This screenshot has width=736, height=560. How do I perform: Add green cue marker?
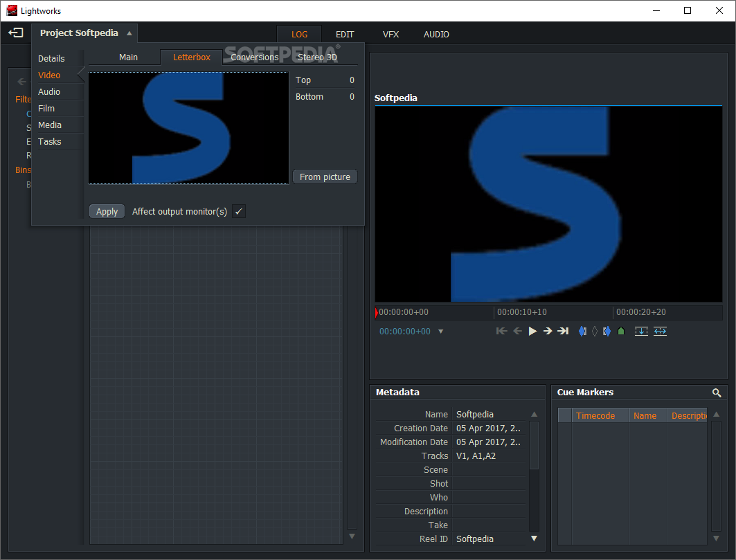click(620, 331)
